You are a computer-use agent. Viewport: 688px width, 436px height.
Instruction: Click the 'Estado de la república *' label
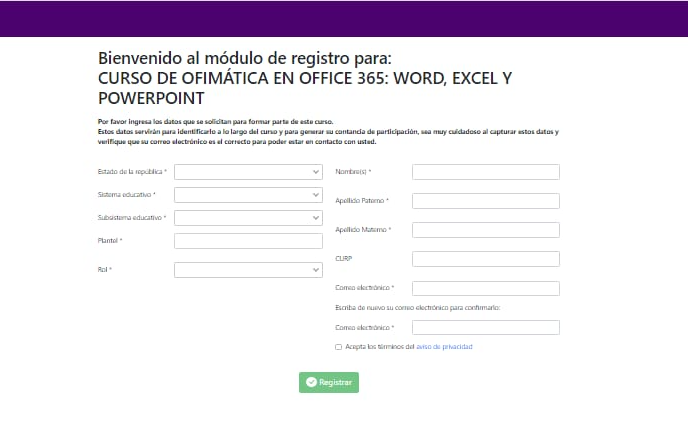tap(132, 172)
